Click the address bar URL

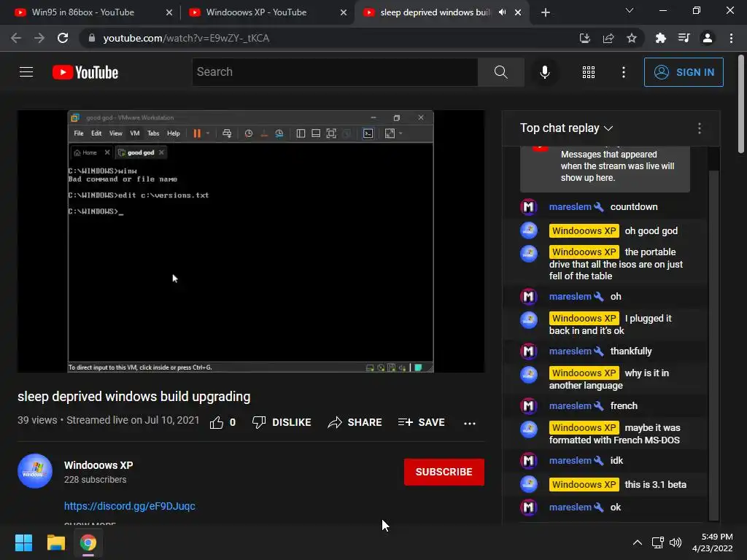tap(186, 38)
